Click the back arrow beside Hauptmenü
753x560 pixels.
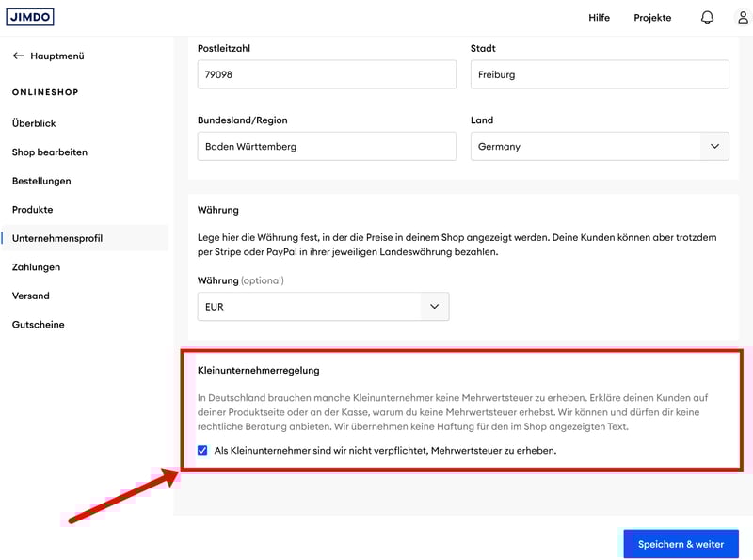(x=18, y=56)
